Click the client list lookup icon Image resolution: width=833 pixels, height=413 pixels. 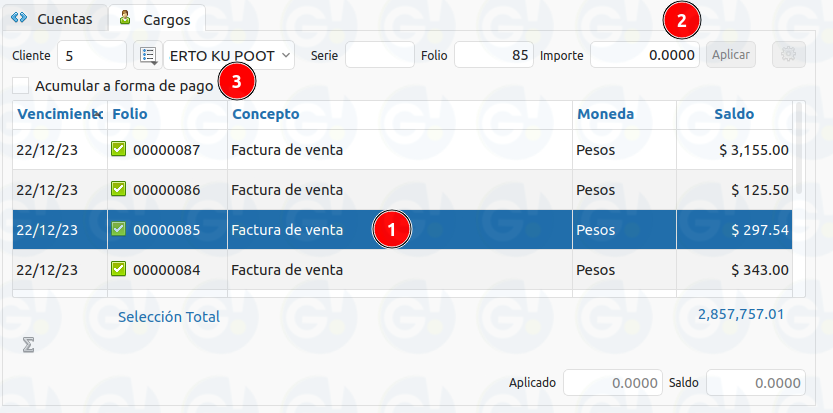pyautogui.click(x=147, y=55)
